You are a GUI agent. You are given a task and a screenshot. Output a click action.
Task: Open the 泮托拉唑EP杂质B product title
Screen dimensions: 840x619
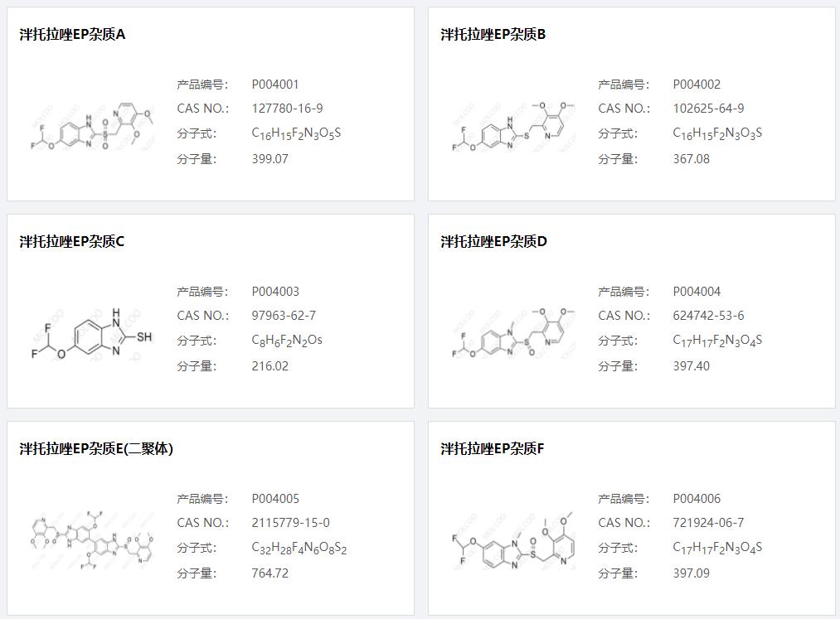point(493,35)
